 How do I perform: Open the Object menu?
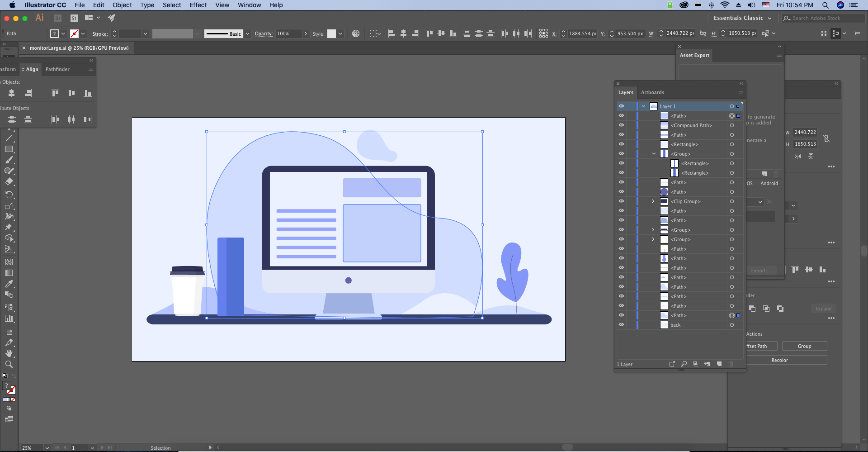pos(122,5)
